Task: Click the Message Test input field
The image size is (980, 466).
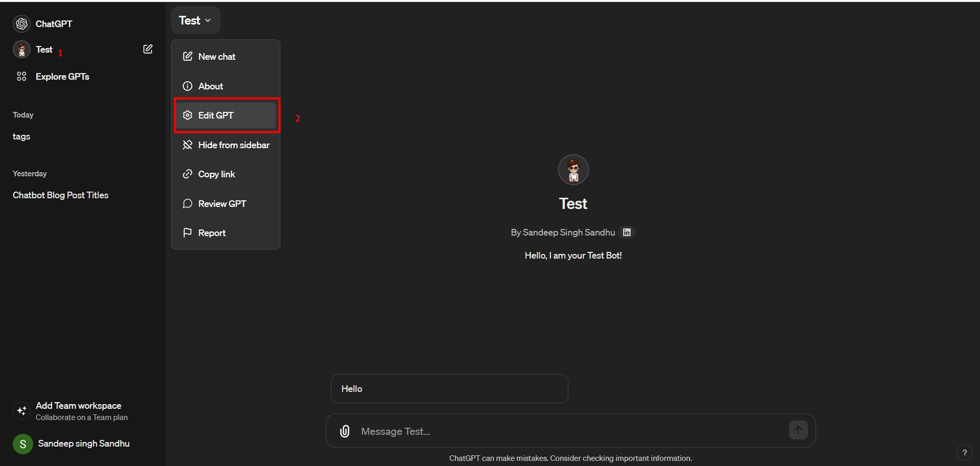Action: coord(511,431)
